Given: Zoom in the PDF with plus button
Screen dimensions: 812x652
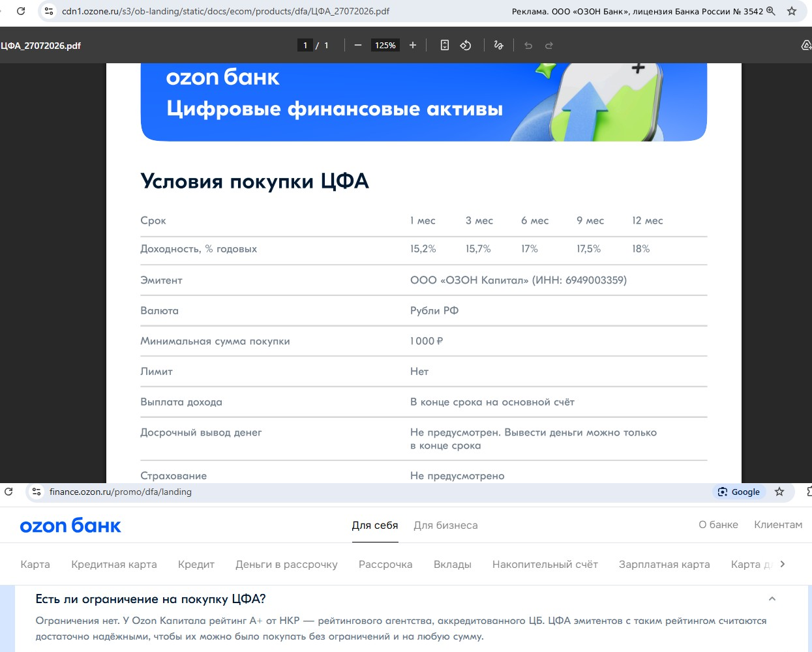Looking at the screenshot, I should [x=413, y=45].
